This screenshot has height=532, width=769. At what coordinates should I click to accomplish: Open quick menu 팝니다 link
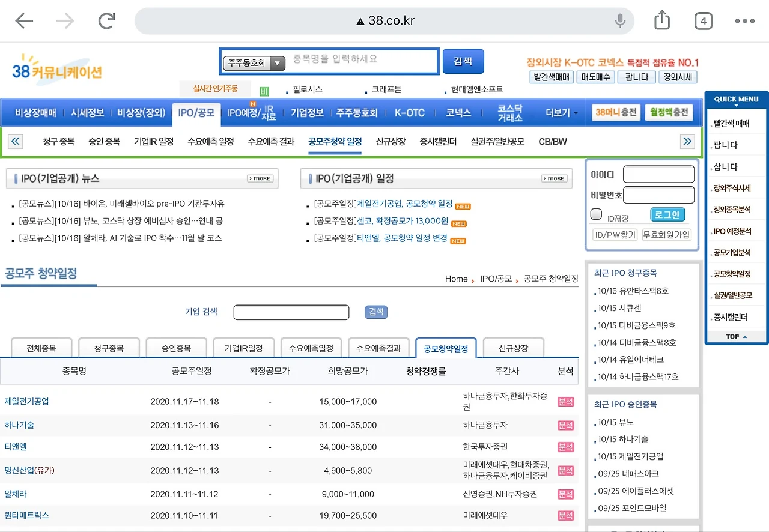725,145
